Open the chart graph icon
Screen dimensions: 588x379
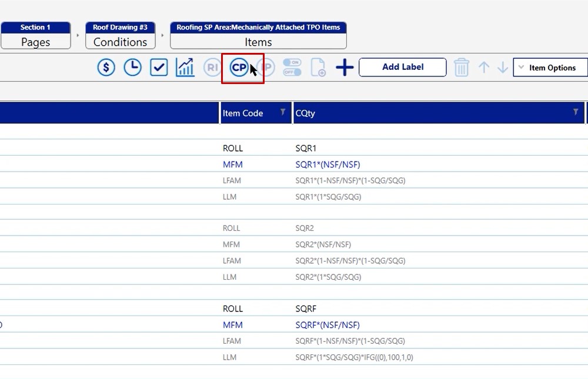185,68
